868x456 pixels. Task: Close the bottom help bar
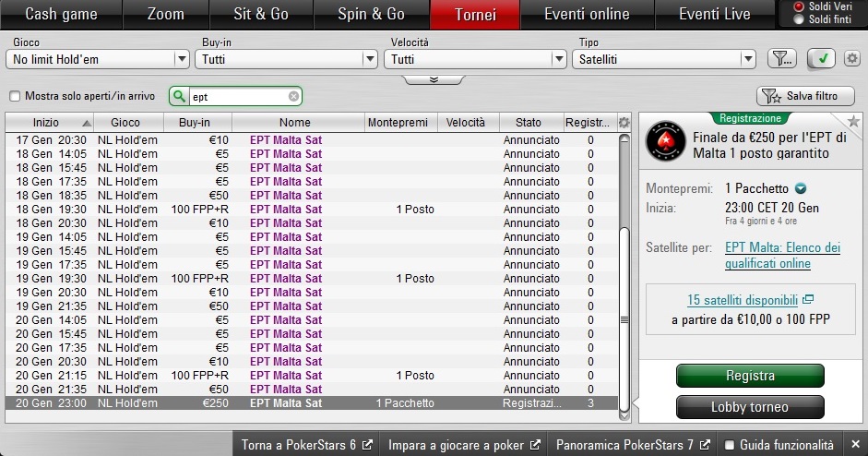click(x=855, y=444)
